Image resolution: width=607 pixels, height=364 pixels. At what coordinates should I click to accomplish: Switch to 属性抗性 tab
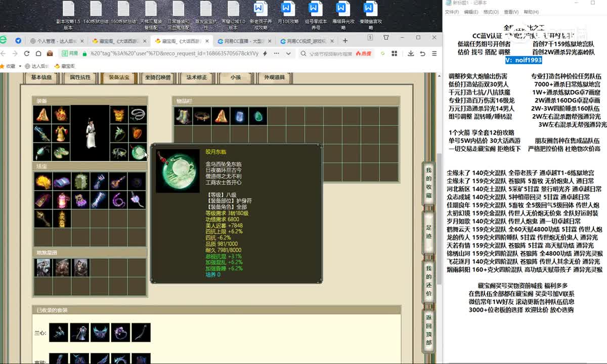pos(80,77)
